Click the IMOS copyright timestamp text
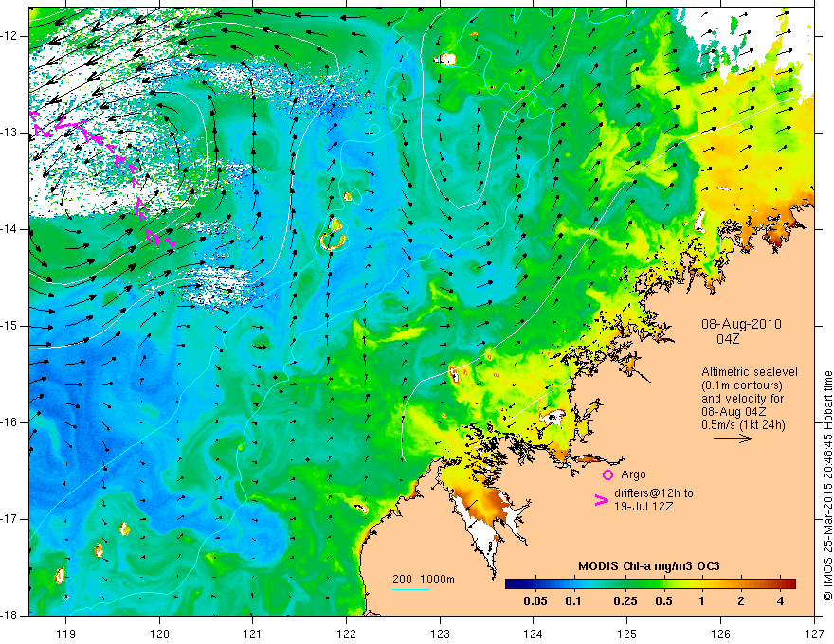Viewport: 834px width, 644px height. [x=827, y=485]
